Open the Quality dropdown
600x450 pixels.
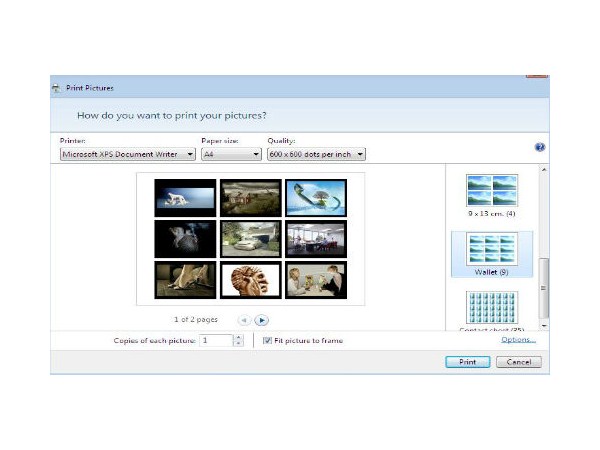click(316, 155)
